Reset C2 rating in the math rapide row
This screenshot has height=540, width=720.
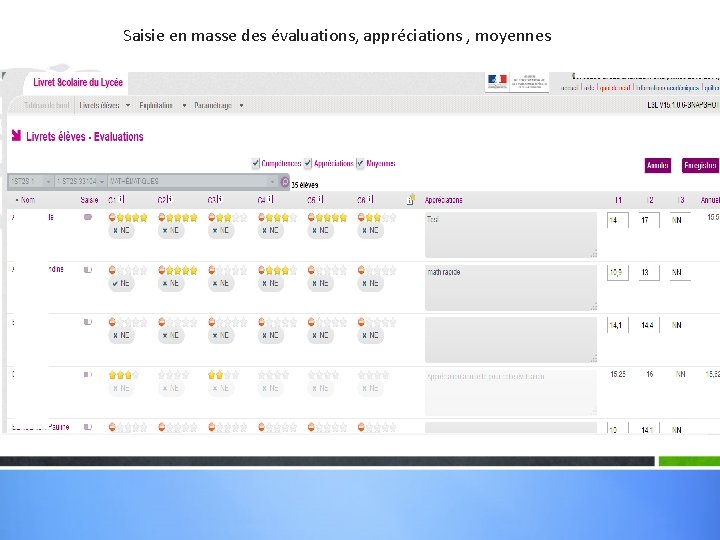click(x=162, y=270)
